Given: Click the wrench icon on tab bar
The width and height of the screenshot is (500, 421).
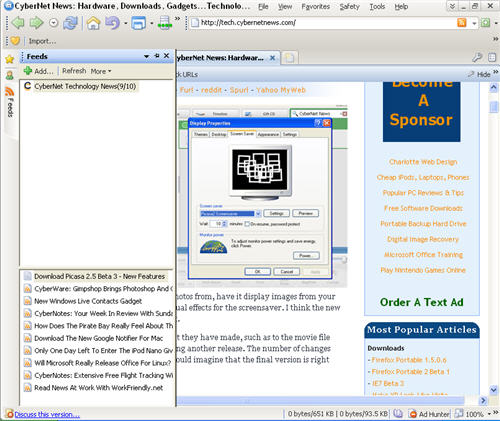Looking at the screenshot, I should (477, 57).
